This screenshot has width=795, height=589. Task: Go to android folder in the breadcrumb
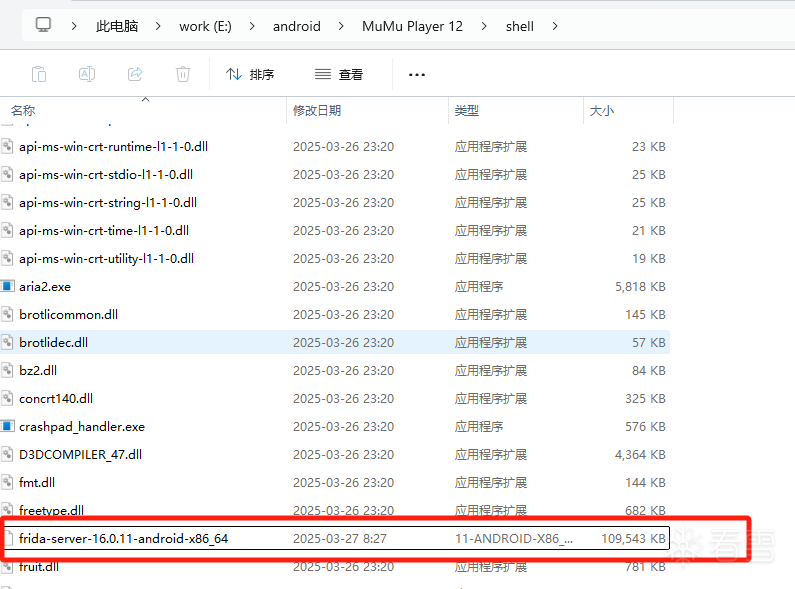tap(297, 26)
